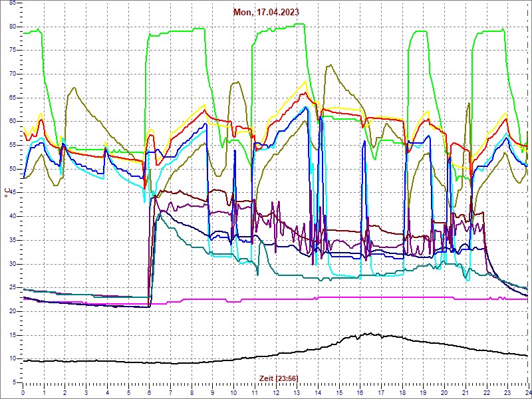Click hour 0 on the time axis
The width and height of the screenshot is (532, 399).
point(23,393)
